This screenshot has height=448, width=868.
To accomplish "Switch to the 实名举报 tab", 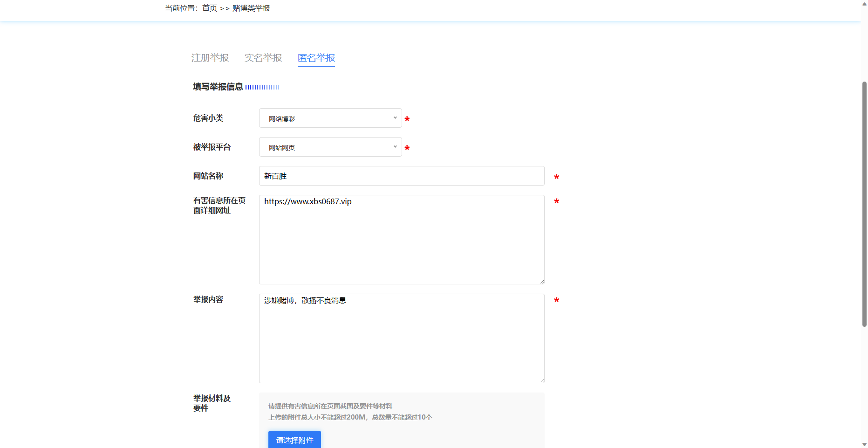I will 263,58.
